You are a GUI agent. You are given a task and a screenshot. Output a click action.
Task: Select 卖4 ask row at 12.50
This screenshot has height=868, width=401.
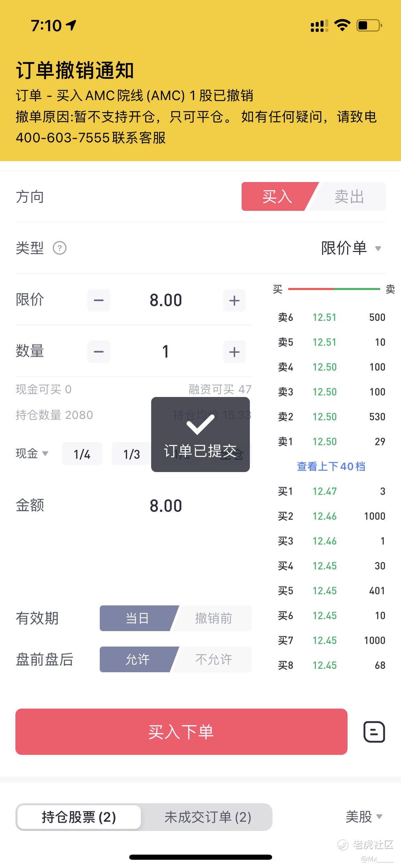331,367
